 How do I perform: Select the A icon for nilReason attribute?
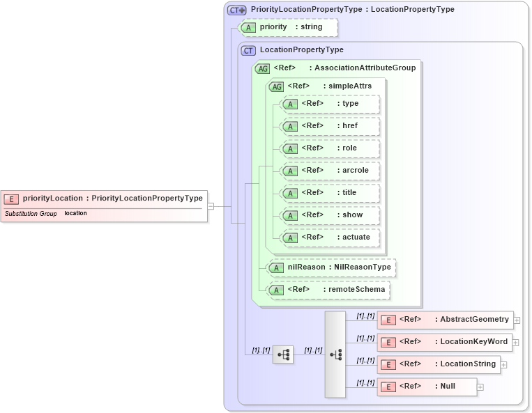276,268
